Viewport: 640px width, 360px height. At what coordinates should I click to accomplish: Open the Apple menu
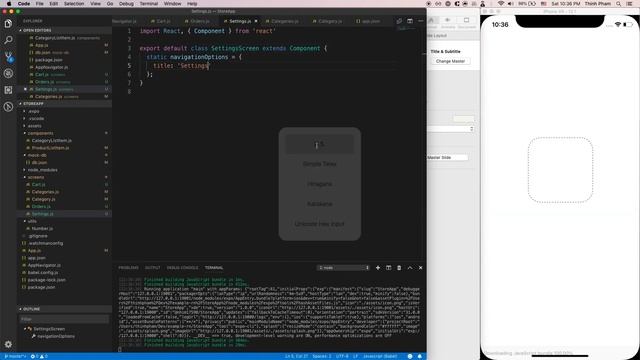9,3
